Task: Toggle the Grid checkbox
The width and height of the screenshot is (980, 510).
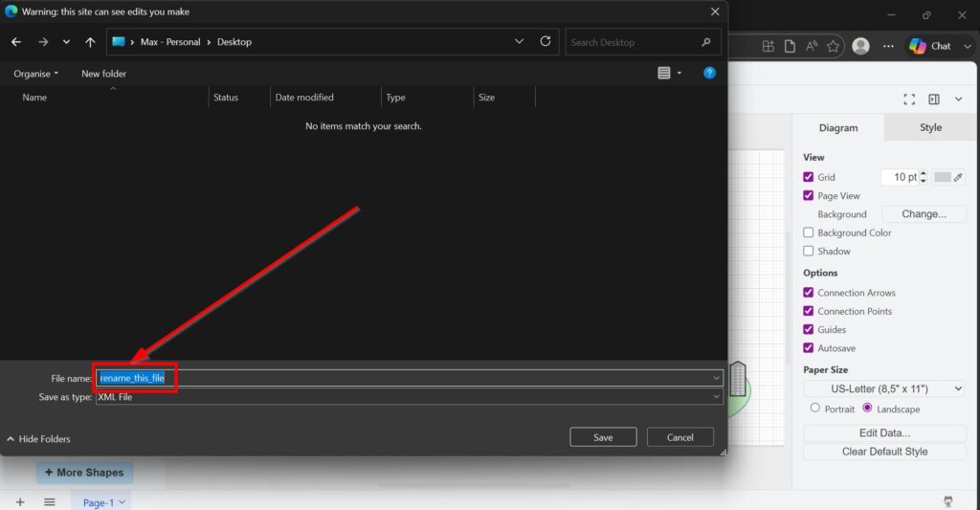Action: point(808,177)
